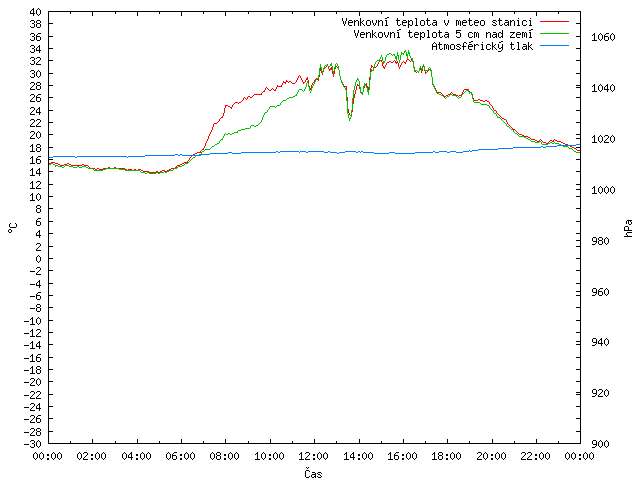Click the '06:00' time axis label
This screenshot has width=640, height=480.
(x=181, y=456)
